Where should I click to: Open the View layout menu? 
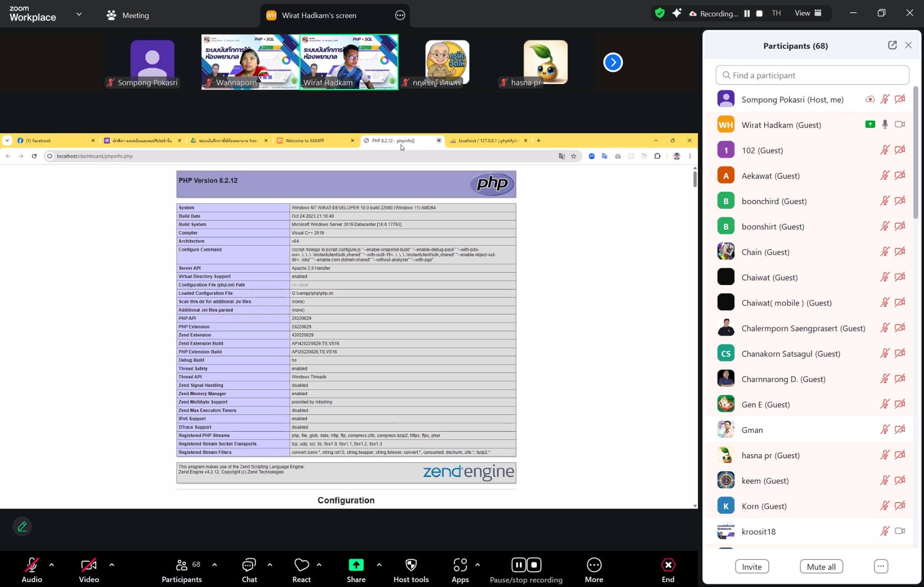coord(808,13)
